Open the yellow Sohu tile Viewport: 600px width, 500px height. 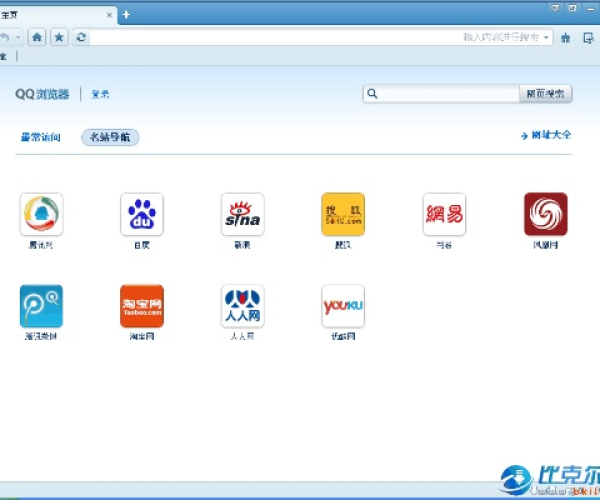coord(343,214)
